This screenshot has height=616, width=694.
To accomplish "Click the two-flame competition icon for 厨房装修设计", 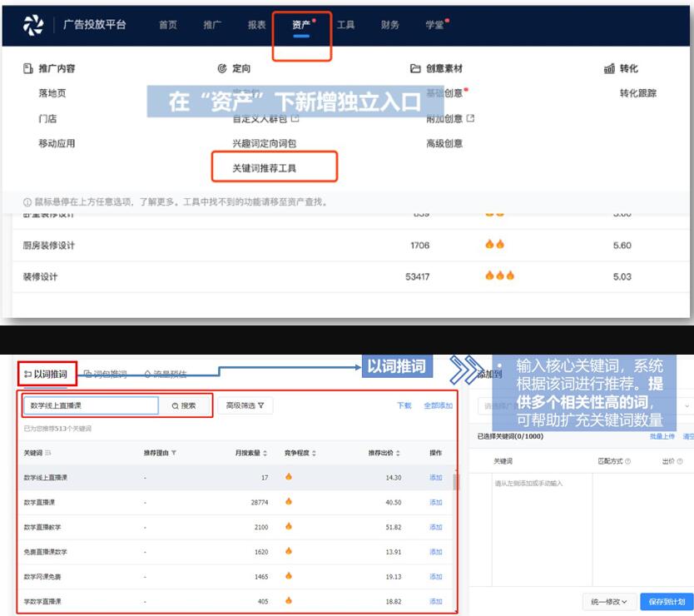I will (494, 244).
